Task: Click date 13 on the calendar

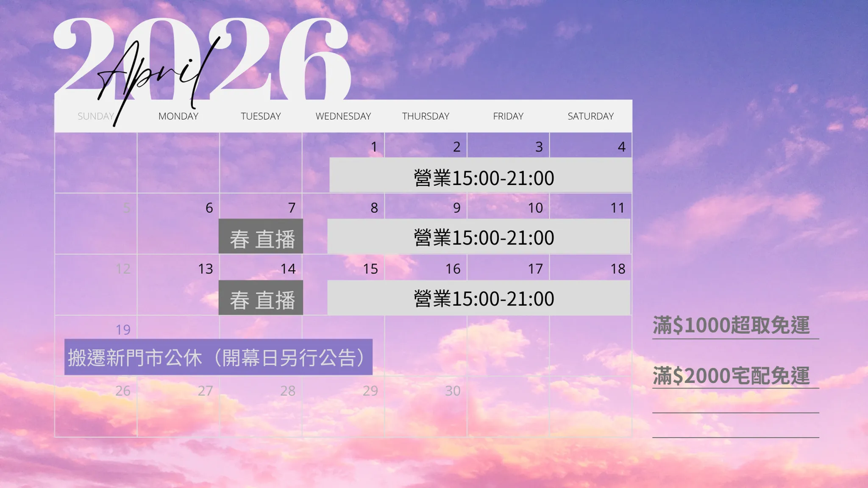Action: 206,269
